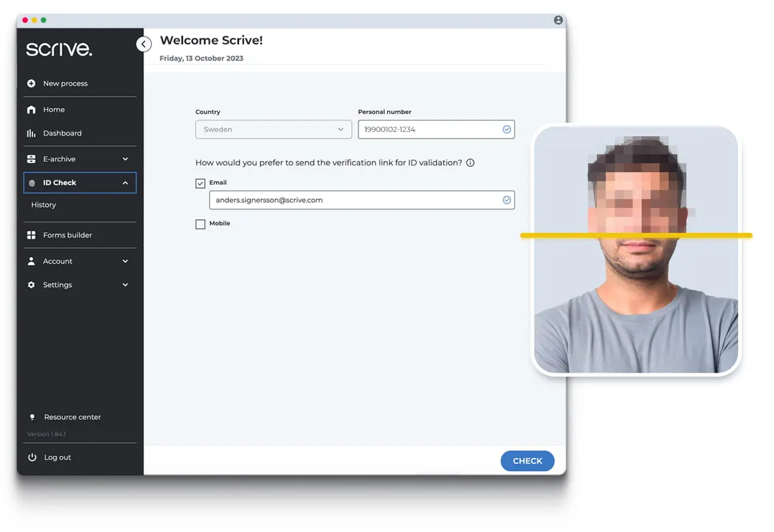
Task: Click the Forms builder grid icon
Action: (x=32, y=235)
